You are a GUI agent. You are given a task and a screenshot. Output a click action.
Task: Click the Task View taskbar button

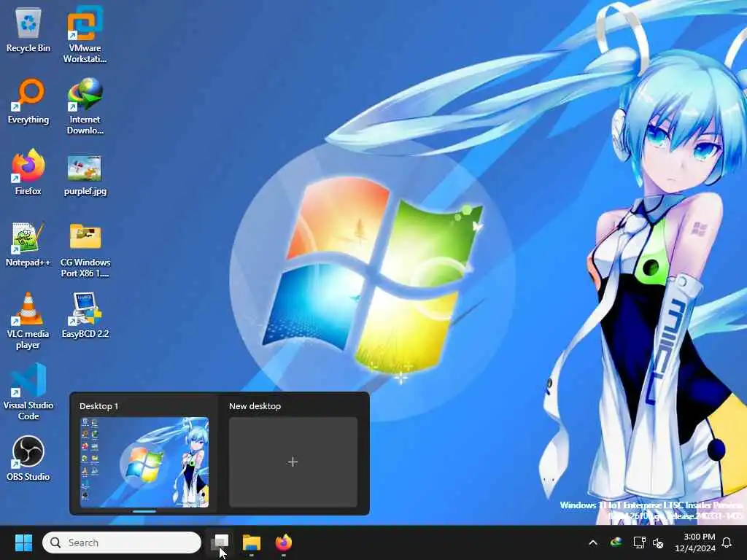[220, 542]
